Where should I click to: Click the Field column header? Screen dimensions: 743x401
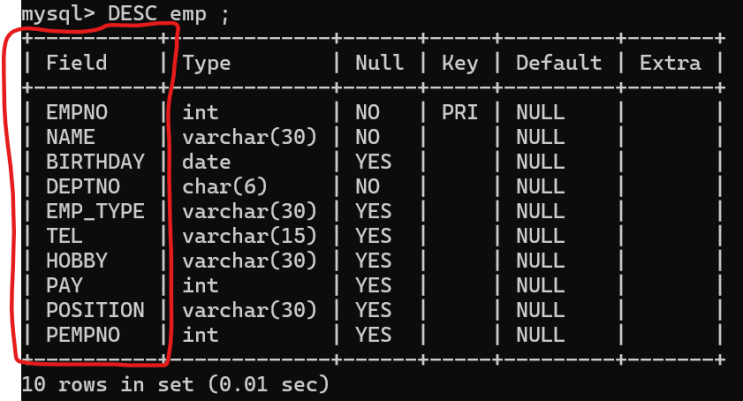tap(76, 63)
